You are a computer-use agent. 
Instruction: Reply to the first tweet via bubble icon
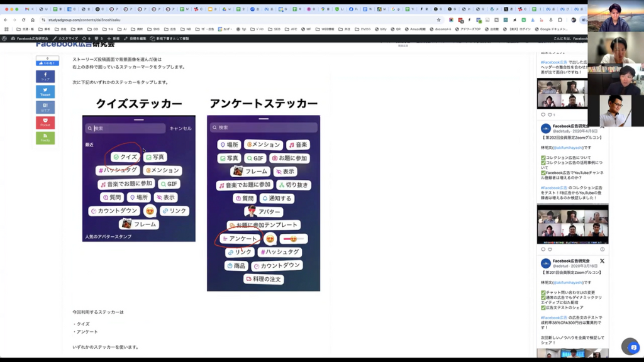tap(543, 115)
